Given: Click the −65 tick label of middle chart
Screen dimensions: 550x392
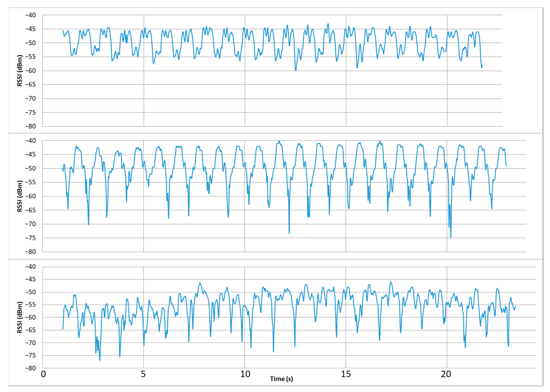Looking at the screenshot, I should click(x=30, y=210).
